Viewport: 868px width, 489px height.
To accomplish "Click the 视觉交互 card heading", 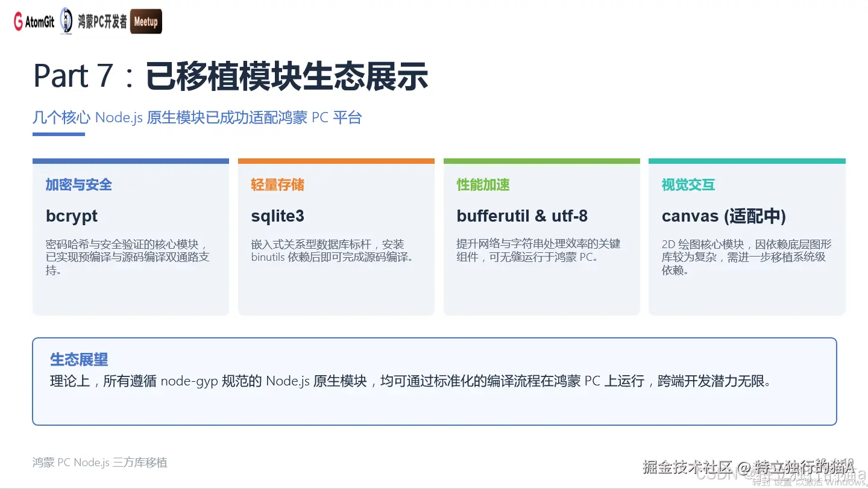I will pos(688,185).
